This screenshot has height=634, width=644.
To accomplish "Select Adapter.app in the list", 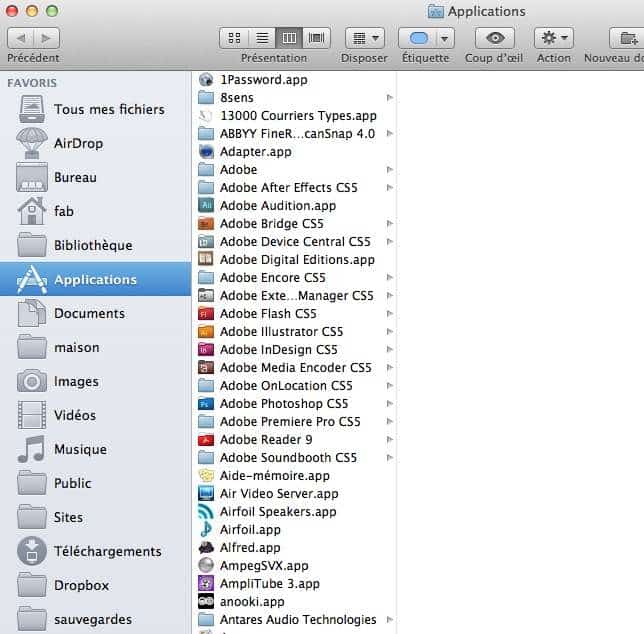I will coord(294,152).
